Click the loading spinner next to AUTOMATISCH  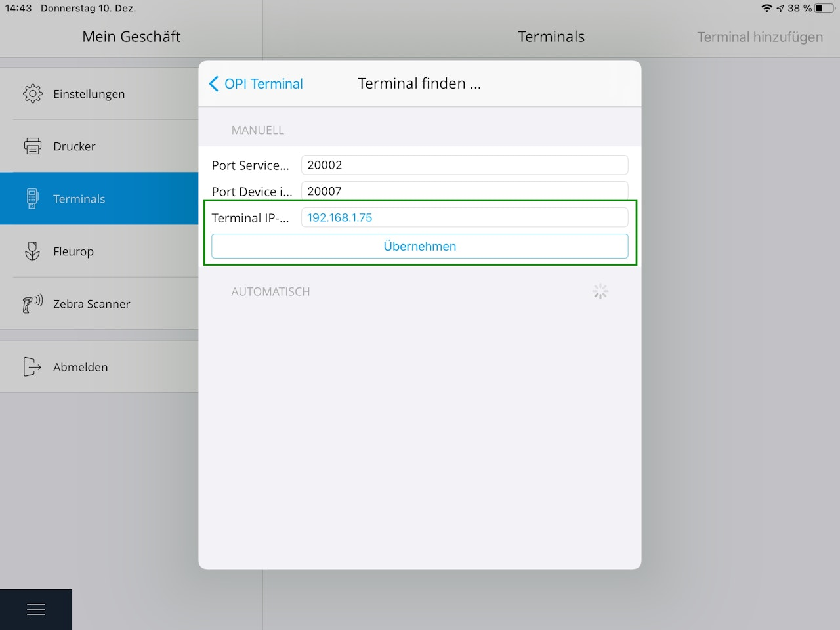(x=600, y=291)
